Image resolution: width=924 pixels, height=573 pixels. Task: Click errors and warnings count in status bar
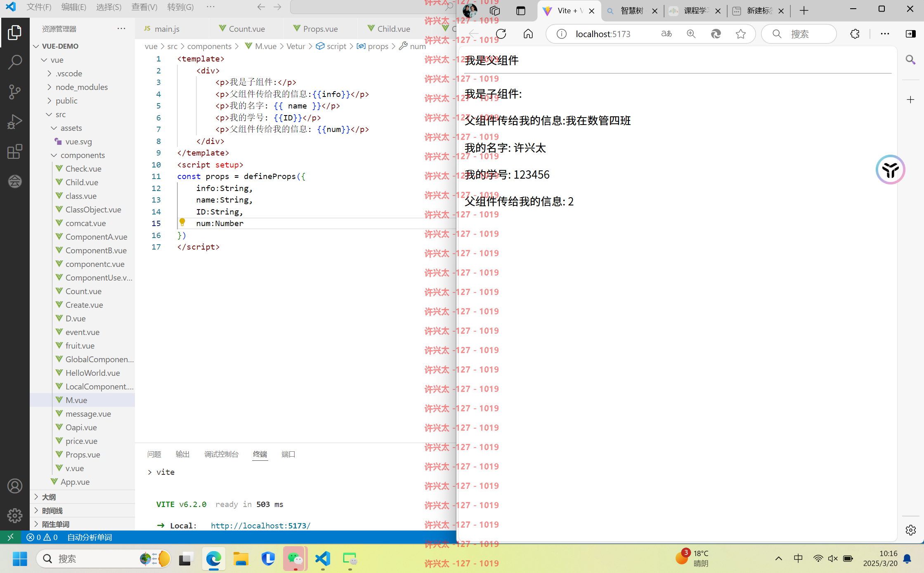click(42, 537)
